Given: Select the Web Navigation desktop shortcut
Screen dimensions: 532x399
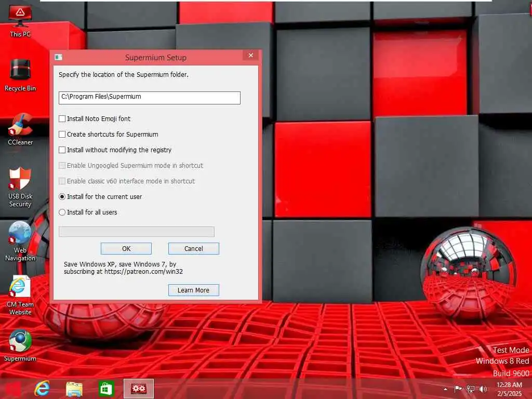Looking at the screenshot, I should [20, 241].
